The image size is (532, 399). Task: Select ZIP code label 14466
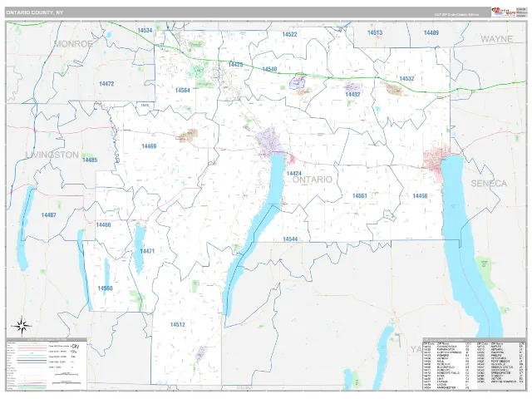(x=103, y=225)
